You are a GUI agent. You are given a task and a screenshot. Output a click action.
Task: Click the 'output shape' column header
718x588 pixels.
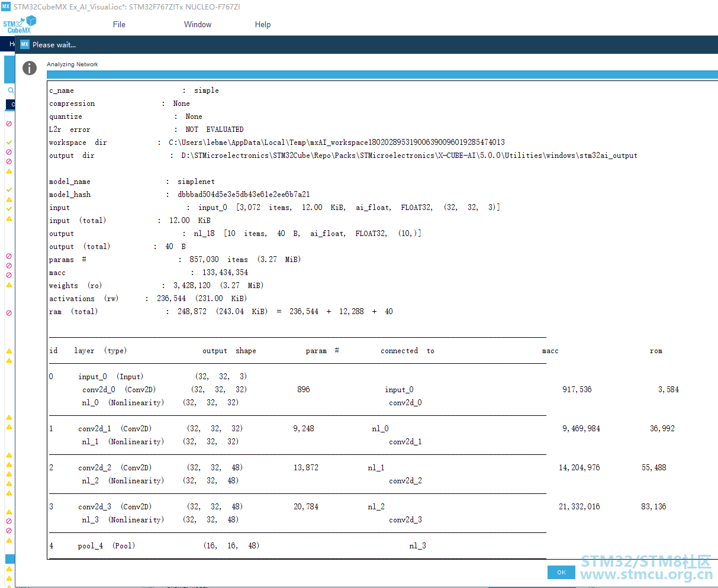[x=229, y=351]
